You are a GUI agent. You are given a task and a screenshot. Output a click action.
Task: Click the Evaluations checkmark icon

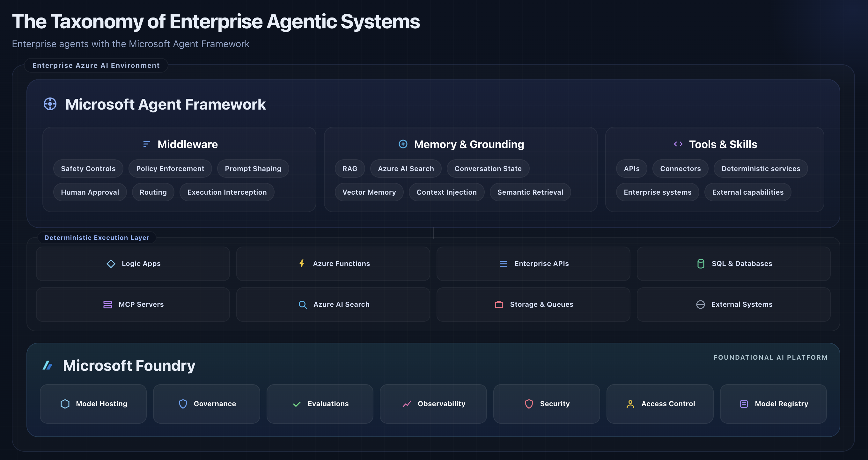coord(297,404)
